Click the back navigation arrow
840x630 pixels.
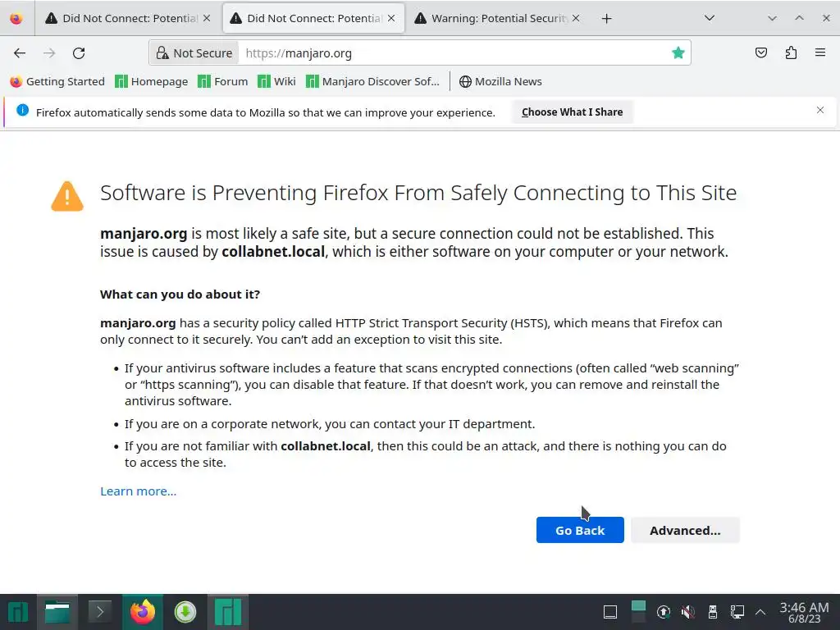(x=20, y=52)
